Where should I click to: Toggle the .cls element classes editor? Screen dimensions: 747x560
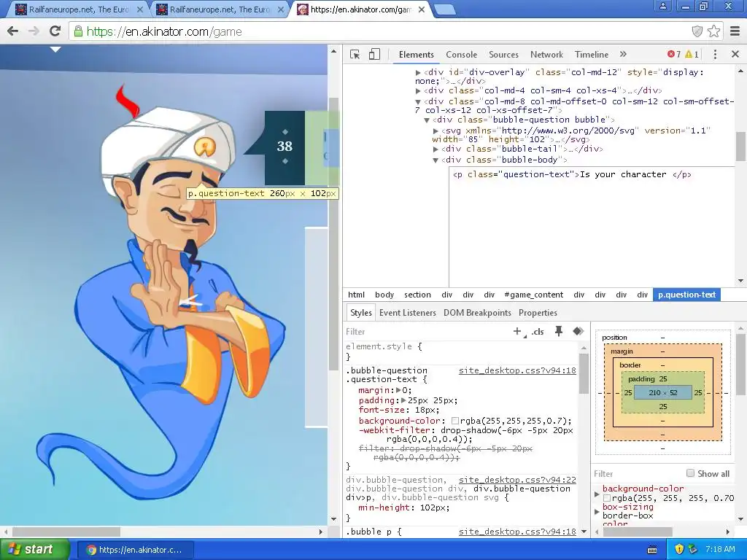(x=538, y=332)
